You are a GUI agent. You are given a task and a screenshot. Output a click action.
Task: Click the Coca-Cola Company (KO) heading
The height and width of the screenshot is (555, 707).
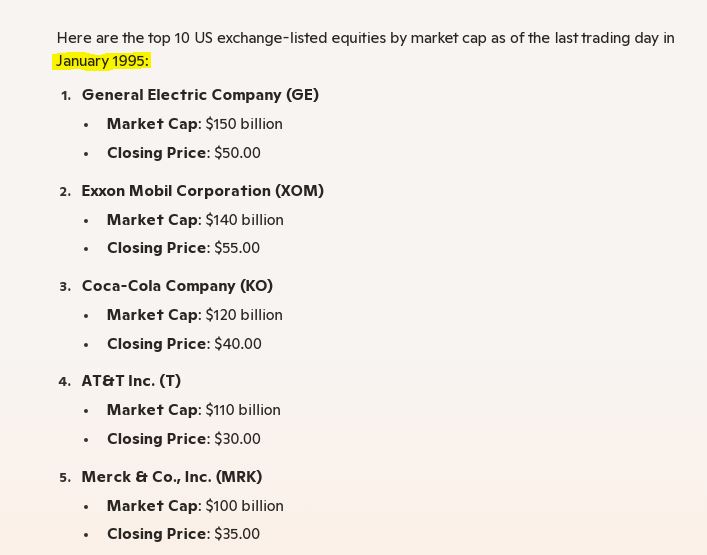tap(177, 286)
